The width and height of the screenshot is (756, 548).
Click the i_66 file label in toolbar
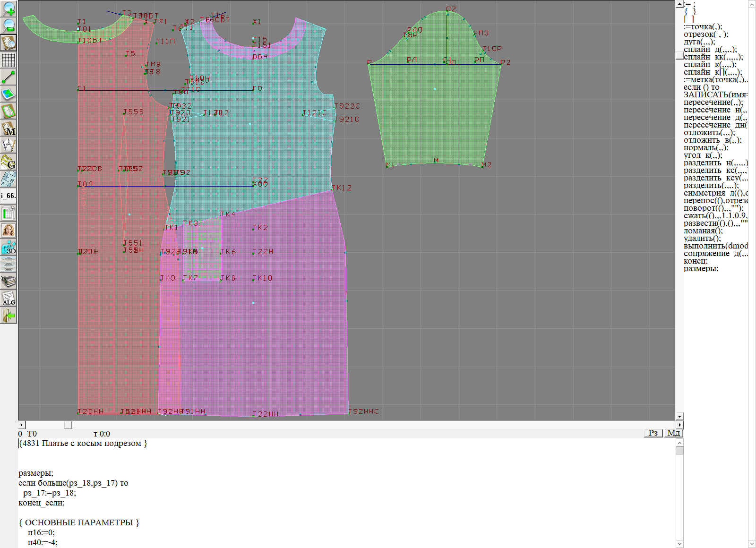pyautogui.click(x=9, y=196)
